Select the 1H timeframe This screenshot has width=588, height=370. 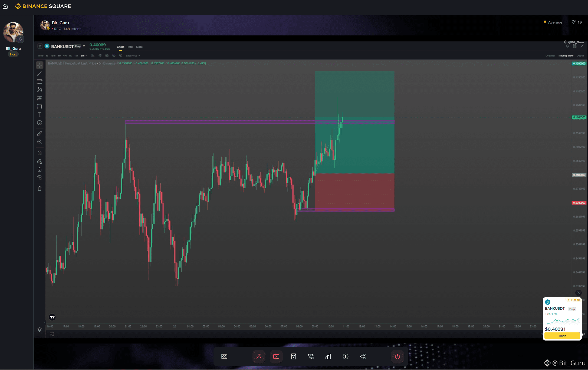point(59,56)
